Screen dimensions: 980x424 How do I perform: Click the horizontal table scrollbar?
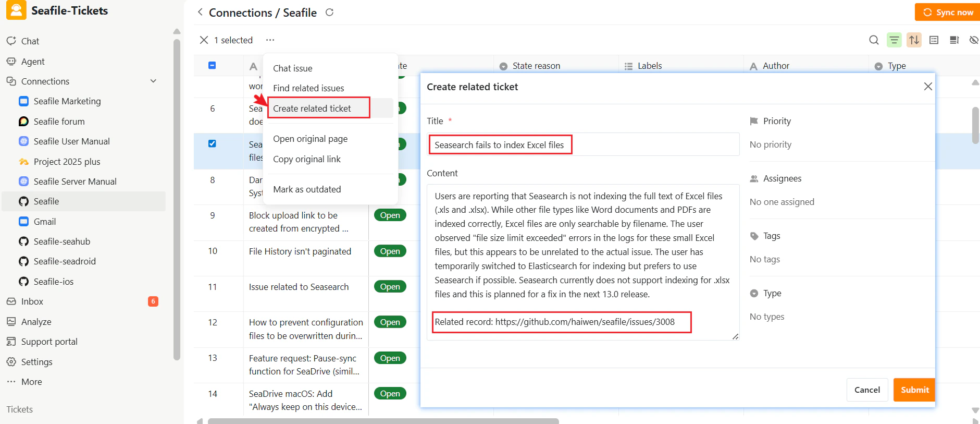[383, 421]
